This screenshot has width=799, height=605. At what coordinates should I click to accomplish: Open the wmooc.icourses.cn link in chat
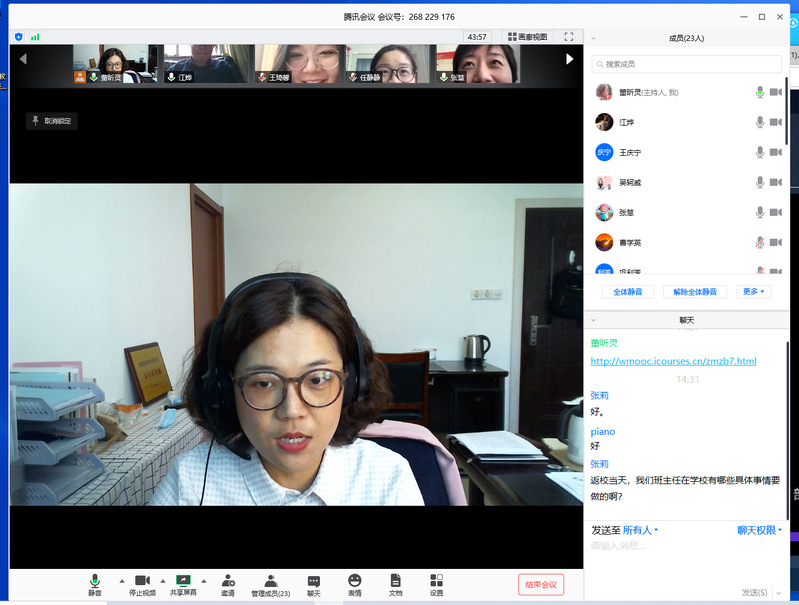pyautogui.click(x=673, y=361)
